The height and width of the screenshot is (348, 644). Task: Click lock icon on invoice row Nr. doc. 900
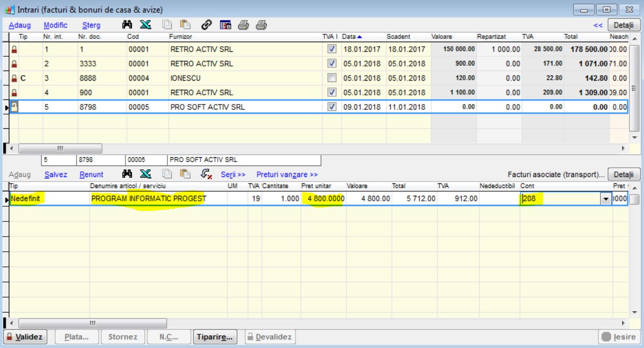tap(13, 93)
